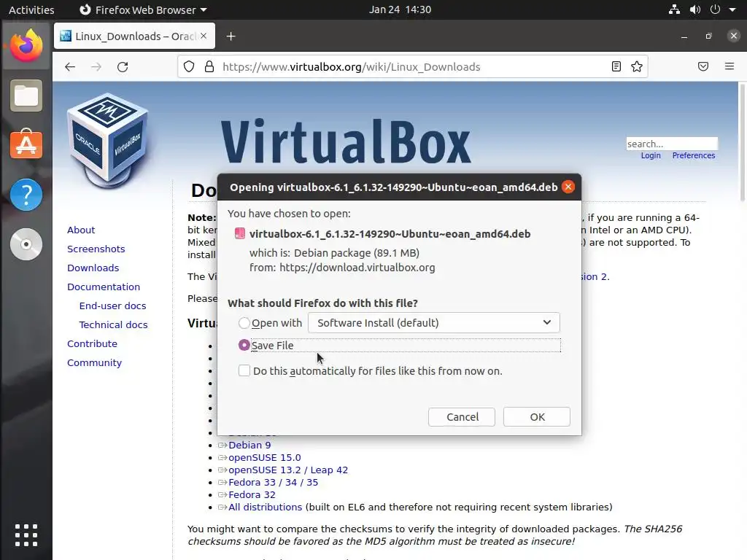Check Do this automatically for files
Image resolution: width=747 pixels, height=560 pixels.
pos(244,370)
